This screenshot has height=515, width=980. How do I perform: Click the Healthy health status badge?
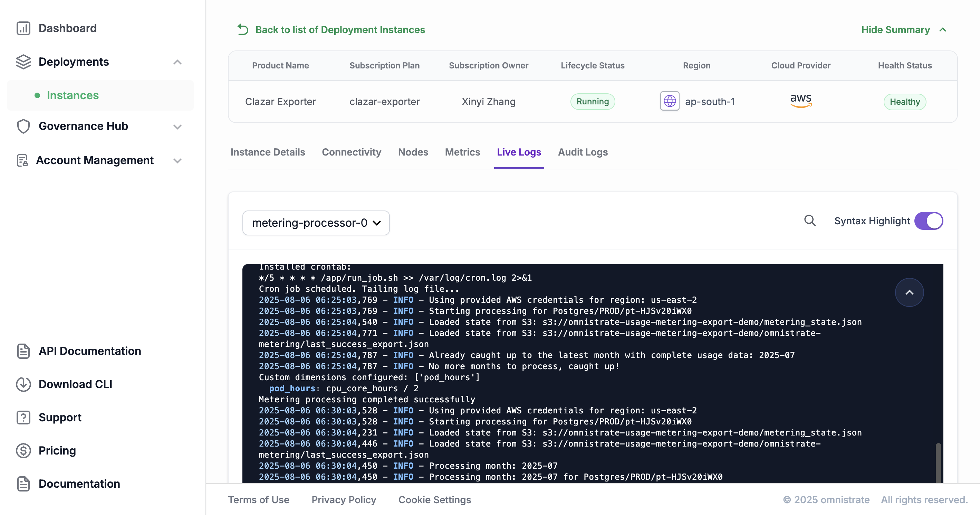(905, 102)
